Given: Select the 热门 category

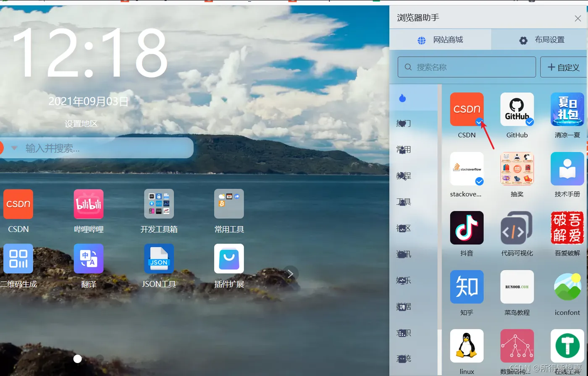Looking at the screenshot, I should [x=404, y=123].
